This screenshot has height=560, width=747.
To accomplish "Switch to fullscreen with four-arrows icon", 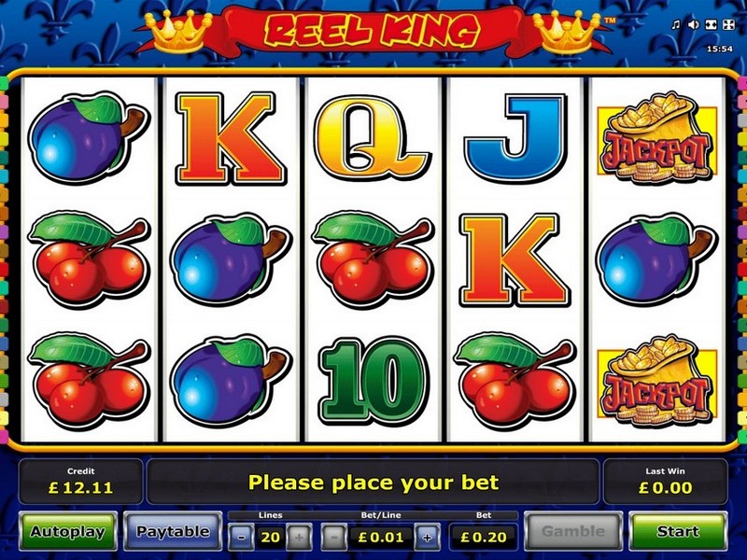I will point(729,25).
